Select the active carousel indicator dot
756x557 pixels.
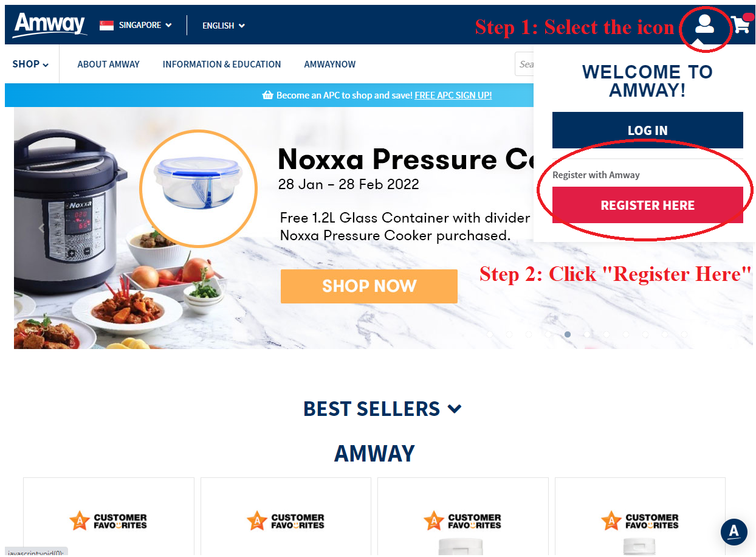(568, 334)
